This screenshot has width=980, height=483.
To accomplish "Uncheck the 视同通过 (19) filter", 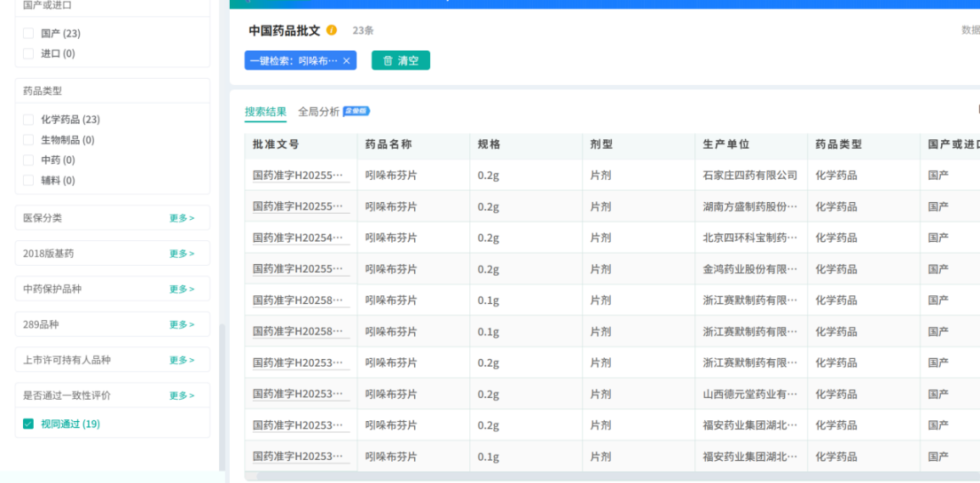I will coord(28,424).
